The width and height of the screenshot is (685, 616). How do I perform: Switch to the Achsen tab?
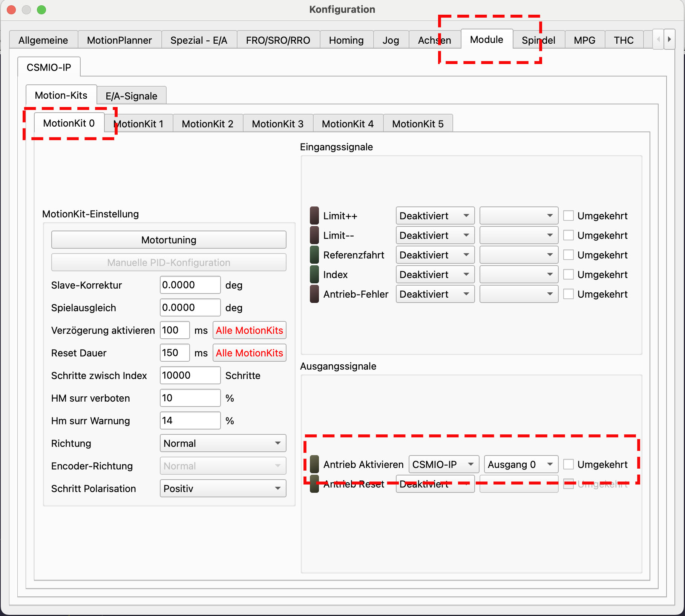(x=434, y=40)
